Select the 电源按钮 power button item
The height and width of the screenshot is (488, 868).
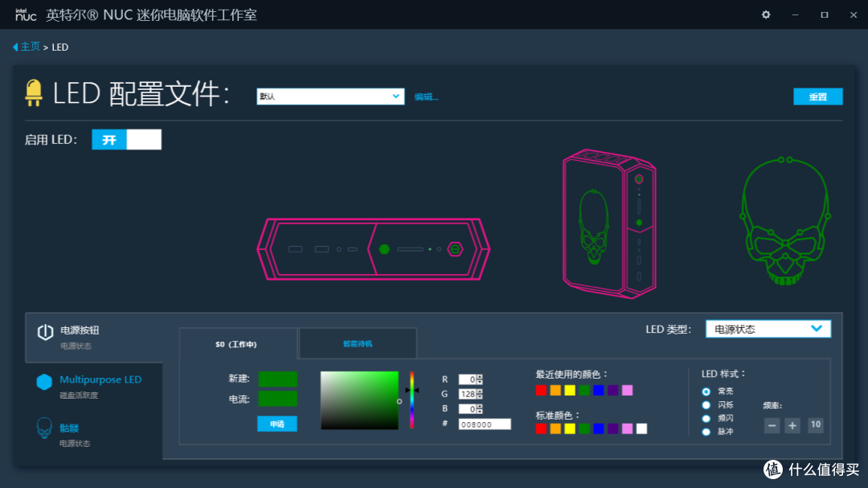(x=94, y=338)
